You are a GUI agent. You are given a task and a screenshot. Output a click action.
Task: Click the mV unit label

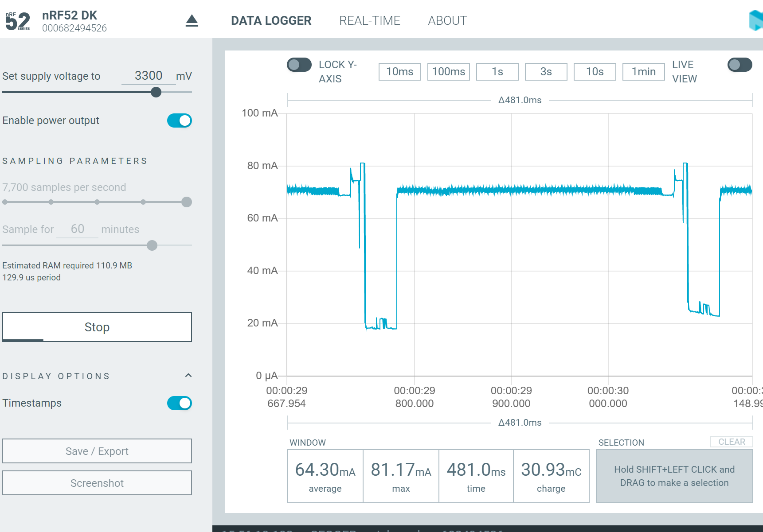click(184, 76)
